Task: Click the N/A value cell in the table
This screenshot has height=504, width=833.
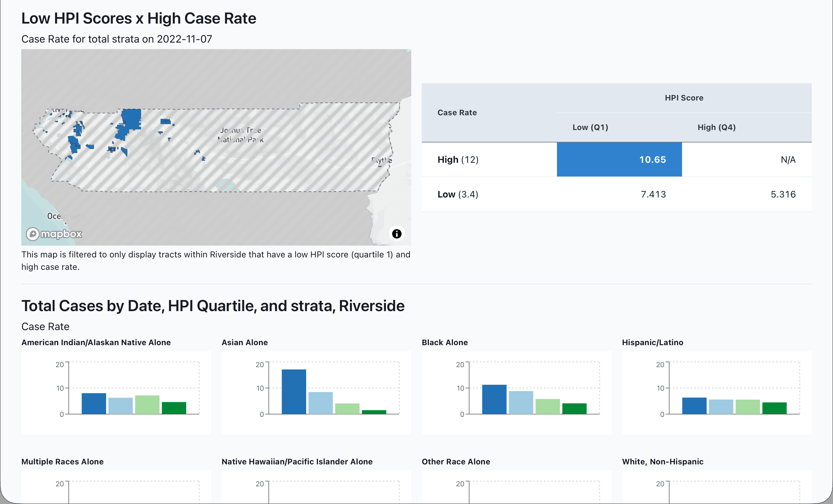Action: point(788,159)
